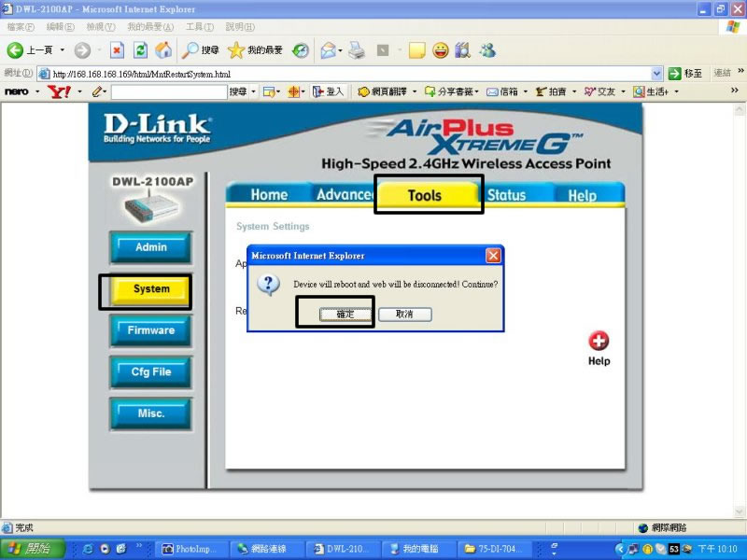Viewport: 747px width, 560px height.
Task: Select the yellow Tools tab
Action: tap(425, 195)
